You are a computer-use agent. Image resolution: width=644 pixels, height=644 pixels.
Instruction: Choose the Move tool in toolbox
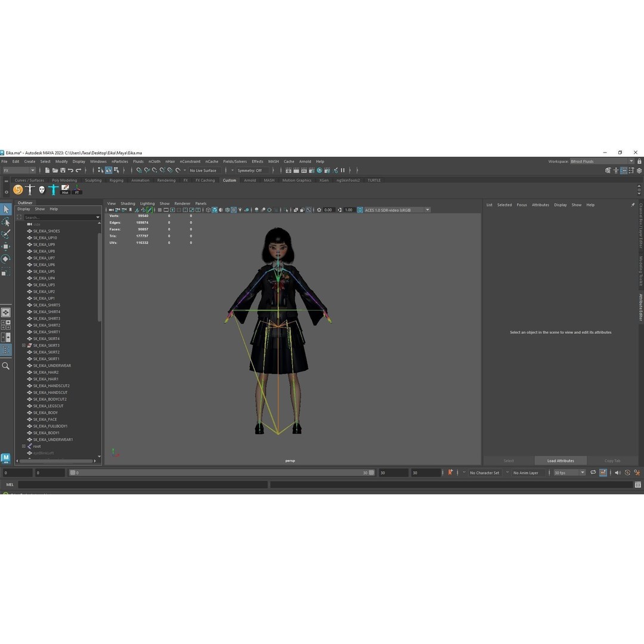coord(6,246)
